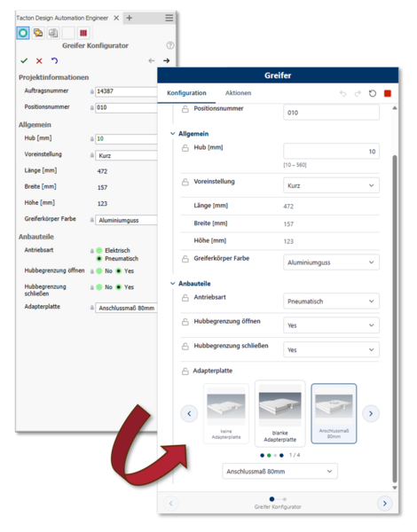
Task: Select the Anschlussmaß 80mm thumbnail
Action: (x=334, y=413)
